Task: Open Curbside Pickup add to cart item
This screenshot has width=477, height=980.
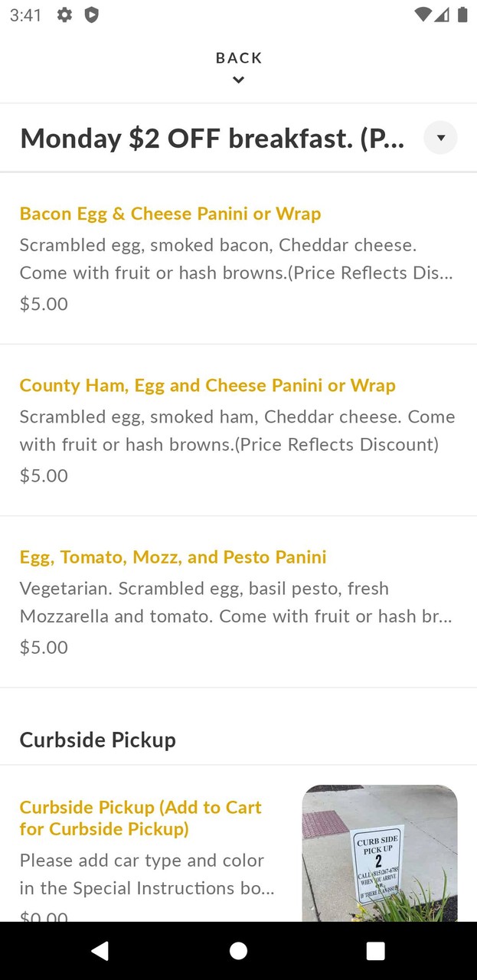Action: point(141,818)
